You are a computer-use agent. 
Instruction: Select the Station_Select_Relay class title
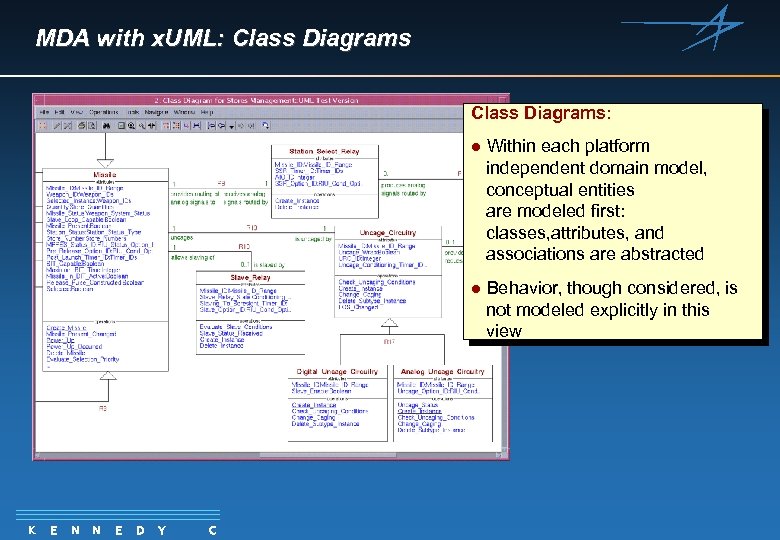click(324, 151)
